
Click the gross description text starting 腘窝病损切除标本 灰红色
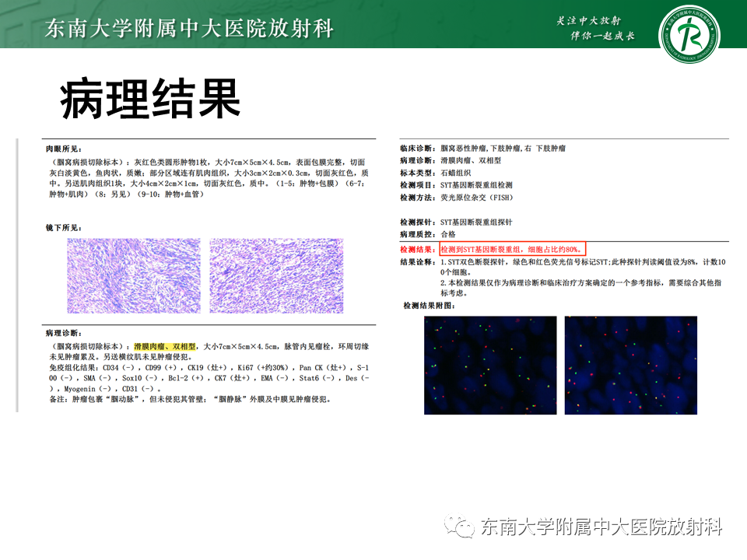pyautogui.click(x=209, y=178)
